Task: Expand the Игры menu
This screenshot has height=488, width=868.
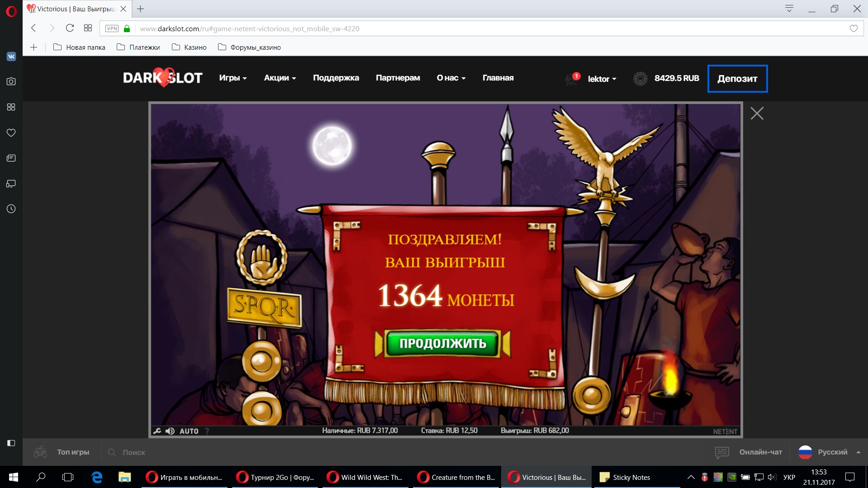Action: [233, 78]
